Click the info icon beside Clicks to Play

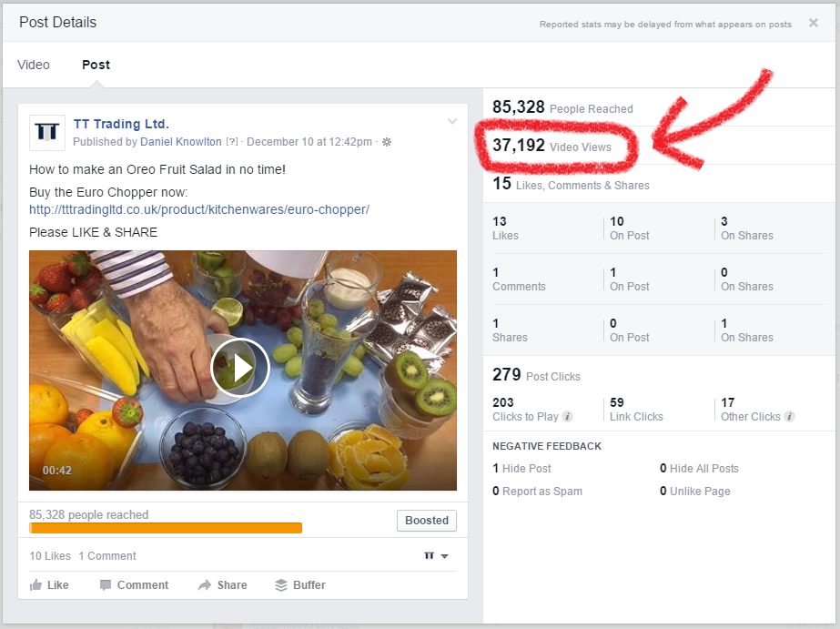[568, 417]
